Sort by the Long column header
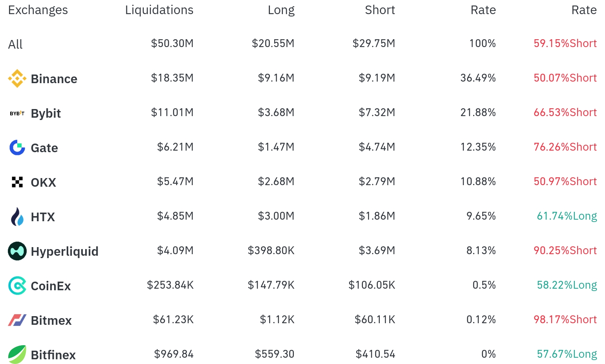The width and height of the screenshot is (605, 364). [281, 10]
